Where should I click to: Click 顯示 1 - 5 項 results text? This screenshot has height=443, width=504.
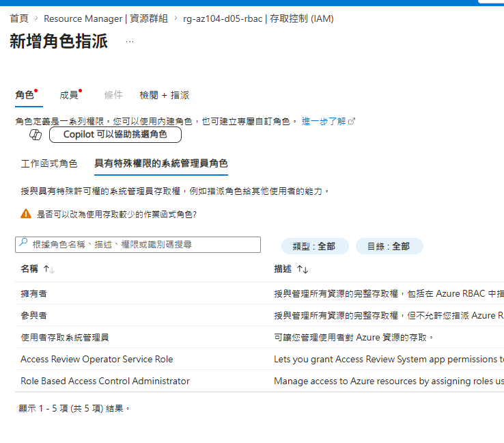[x=74, y=409]
